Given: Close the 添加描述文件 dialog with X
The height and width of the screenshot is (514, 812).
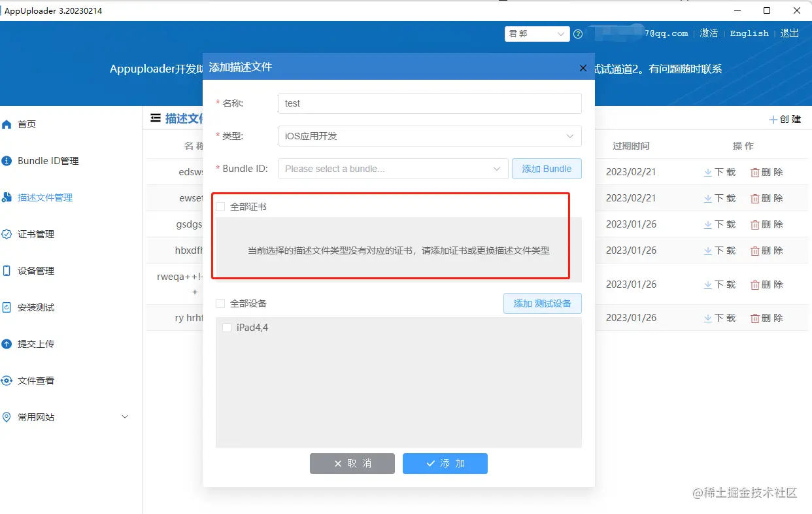Looking at the screenshot, I should pos(583,68).
